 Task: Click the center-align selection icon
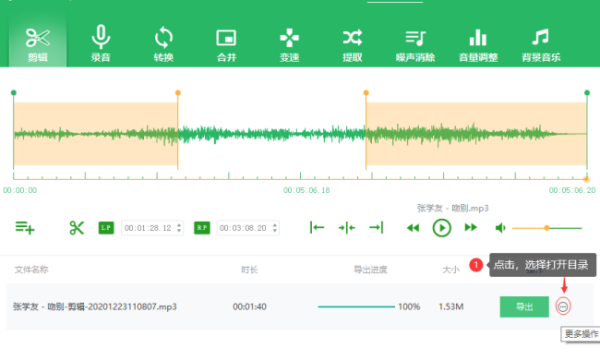coord(347,228)
